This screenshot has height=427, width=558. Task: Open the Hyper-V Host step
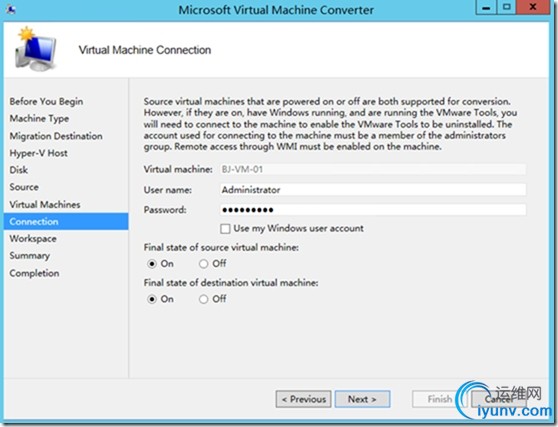pos(38,153)
